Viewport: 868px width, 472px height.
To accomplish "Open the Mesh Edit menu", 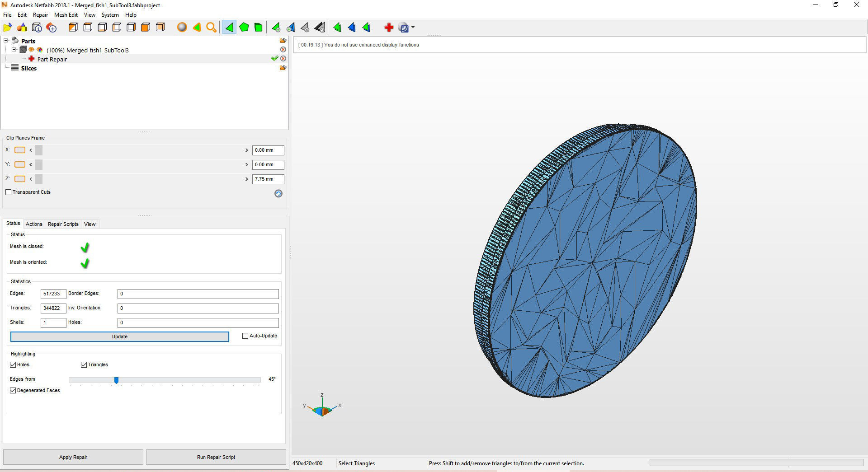I will coord(66,15).
